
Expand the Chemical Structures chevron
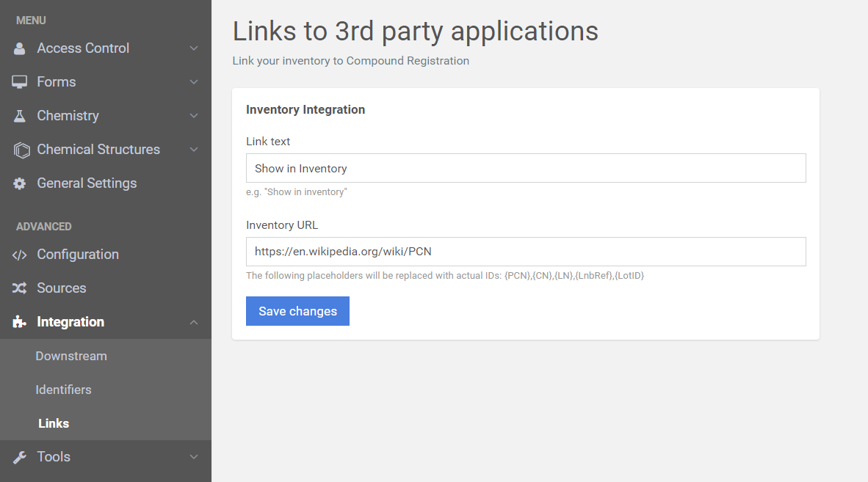[194, 150]
